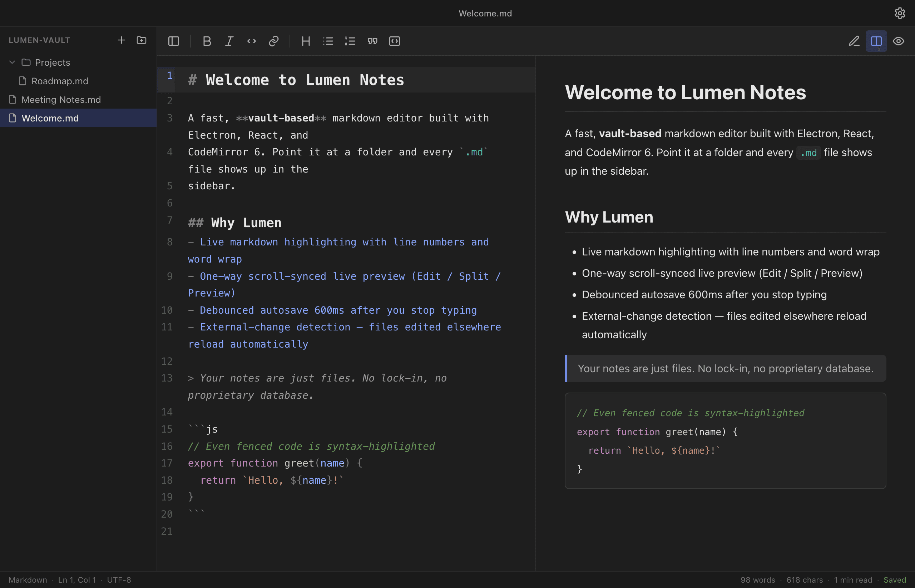Click '.md' inline code in preview
The image size is (915, 588).
(x=808, y=153)
